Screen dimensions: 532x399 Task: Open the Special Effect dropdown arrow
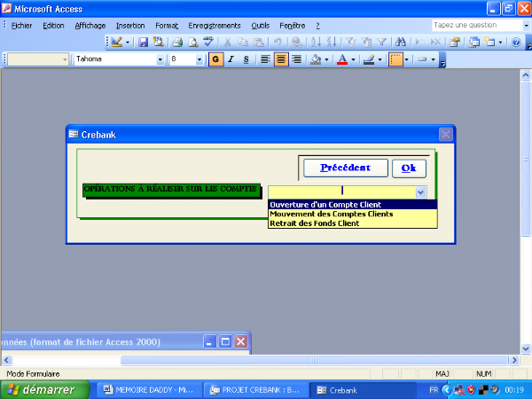(x=434, y=59)
